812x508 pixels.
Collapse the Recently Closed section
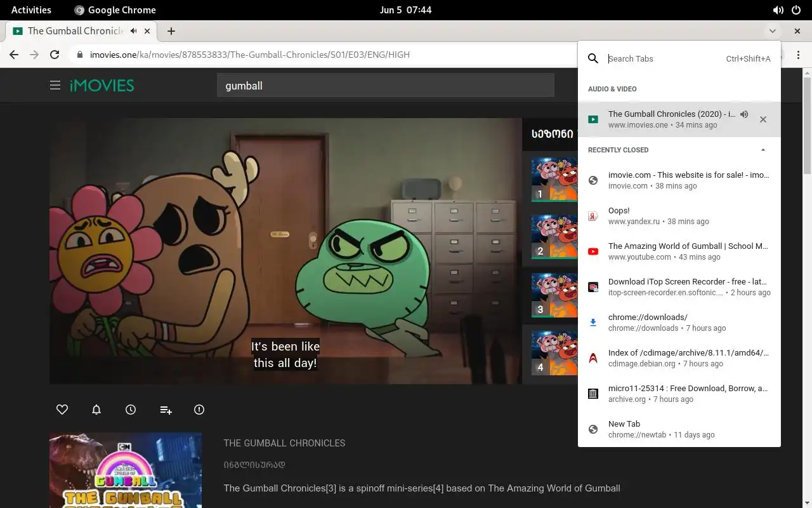coord(763,150)
